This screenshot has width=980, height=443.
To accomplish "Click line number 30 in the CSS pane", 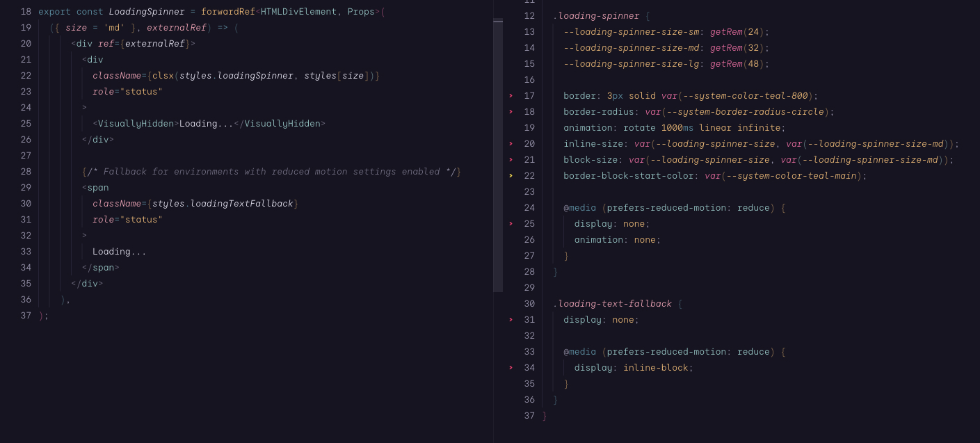I will pyautogui.click(x=529, y=303).
